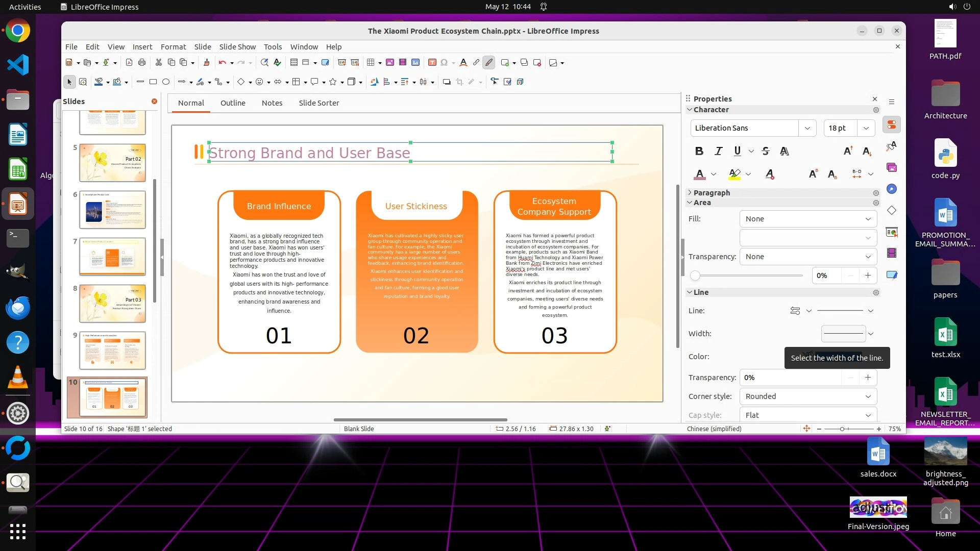Click the Insert Text Box icon
This screenshot has width=980, height=551.
[432, 63]
